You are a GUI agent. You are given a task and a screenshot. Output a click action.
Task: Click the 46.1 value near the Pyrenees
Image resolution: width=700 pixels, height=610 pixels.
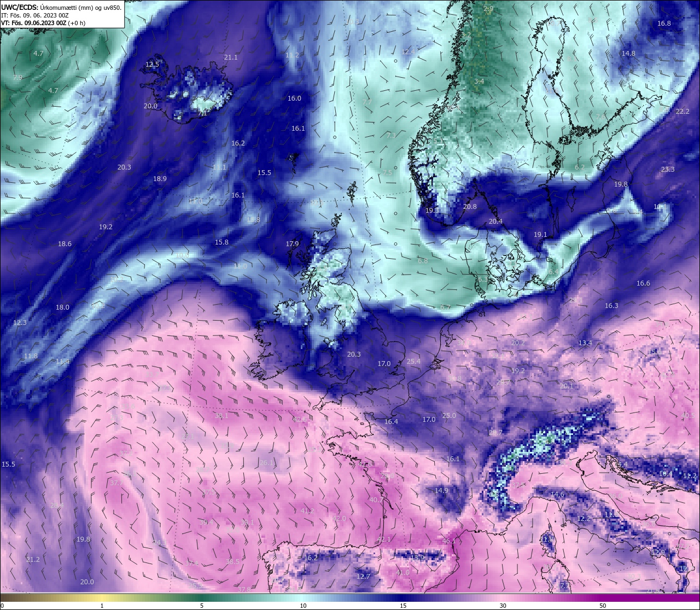pyautogui.click(x=449, y=541)
